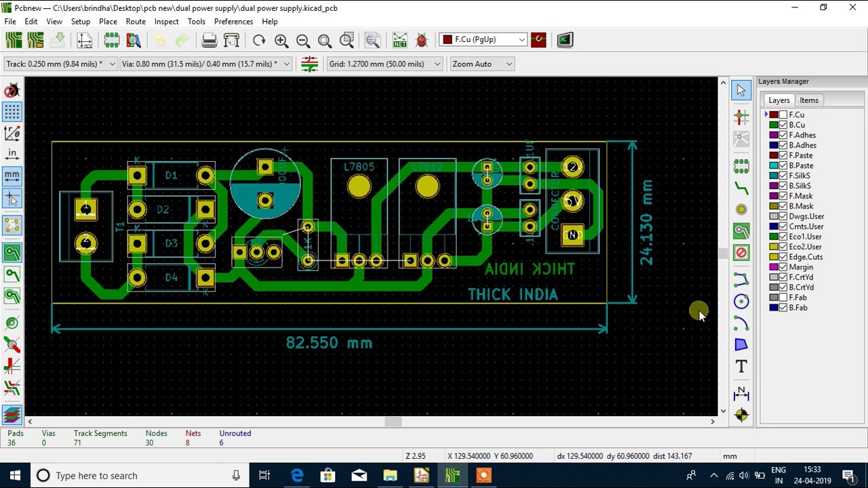Toggle F.SilkS layer visibility checkbox

click(783, 176)
